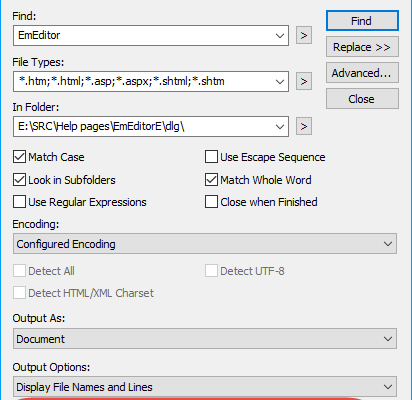Click into the Find text field containing EmEditor

click(143, 35)
